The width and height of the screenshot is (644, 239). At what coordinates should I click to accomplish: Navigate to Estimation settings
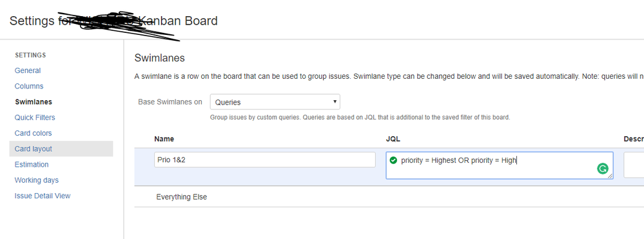pos(32,164)
